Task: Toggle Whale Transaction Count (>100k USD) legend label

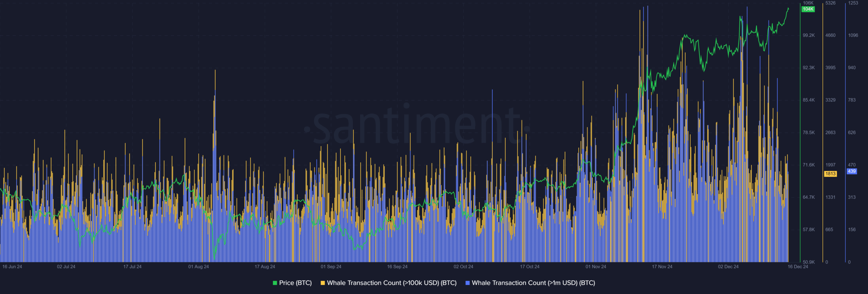Action: [392, 283]
